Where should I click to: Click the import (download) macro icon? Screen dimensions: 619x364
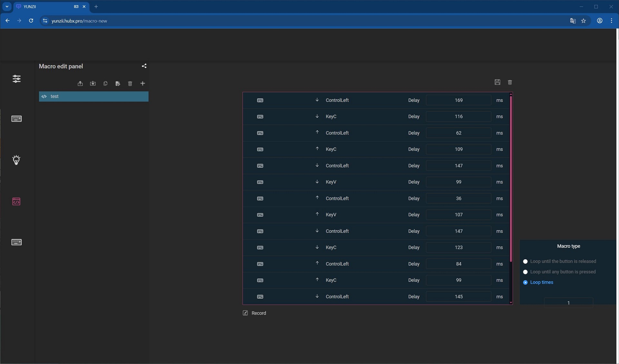[93, 84]
